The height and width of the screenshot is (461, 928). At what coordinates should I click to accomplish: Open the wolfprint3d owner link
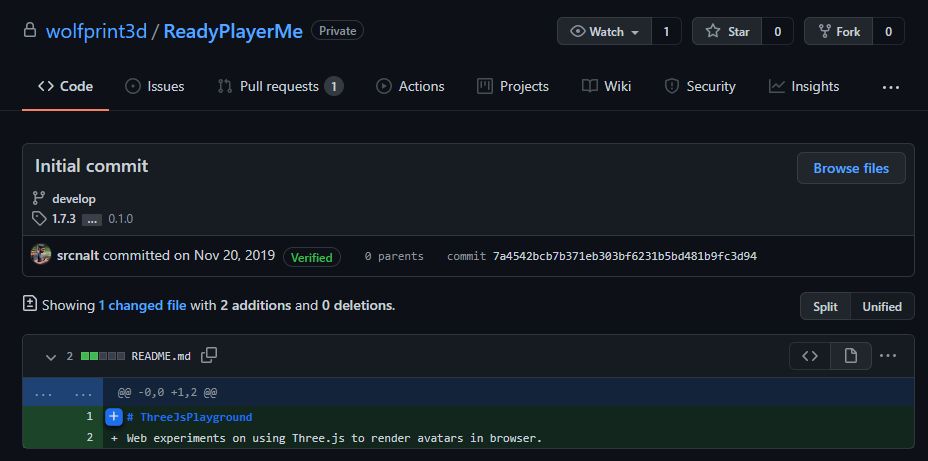tap(96, 31)
